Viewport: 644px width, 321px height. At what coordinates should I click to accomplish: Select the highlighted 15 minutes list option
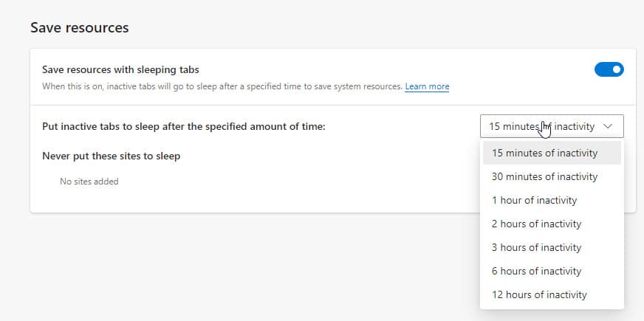coord(552,153)
